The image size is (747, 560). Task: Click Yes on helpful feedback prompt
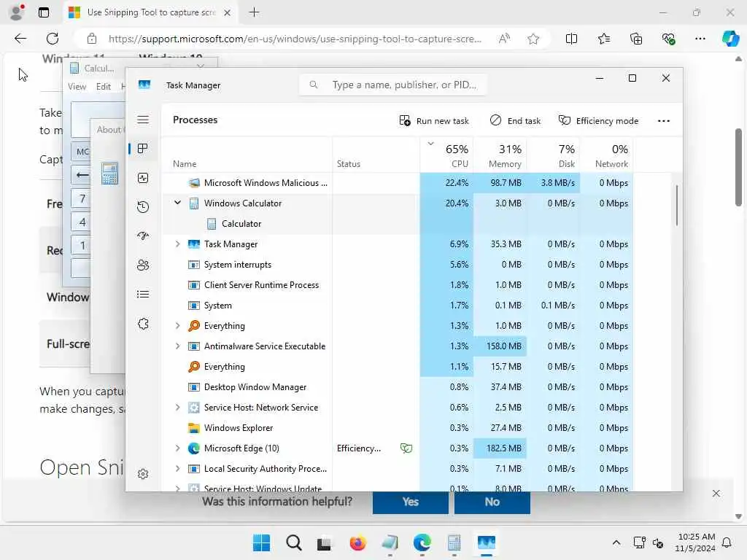[410, 502]
